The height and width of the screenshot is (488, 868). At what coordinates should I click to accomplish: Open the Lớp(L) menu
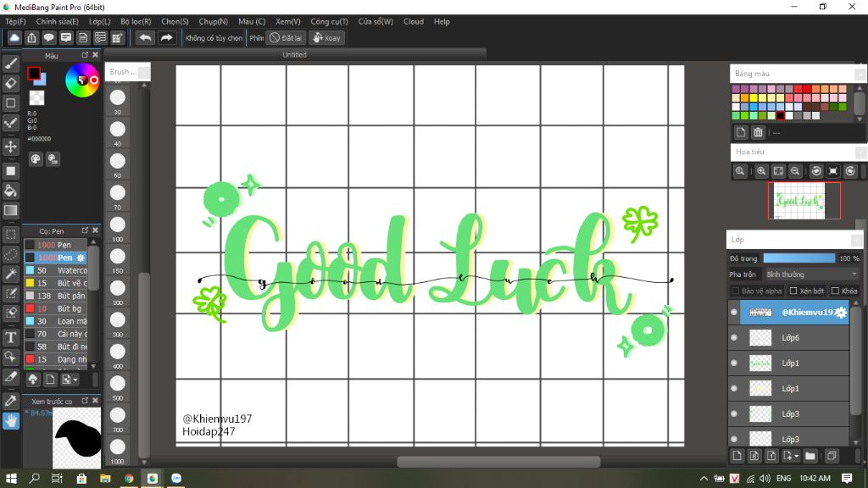click(x=100, y=21)
